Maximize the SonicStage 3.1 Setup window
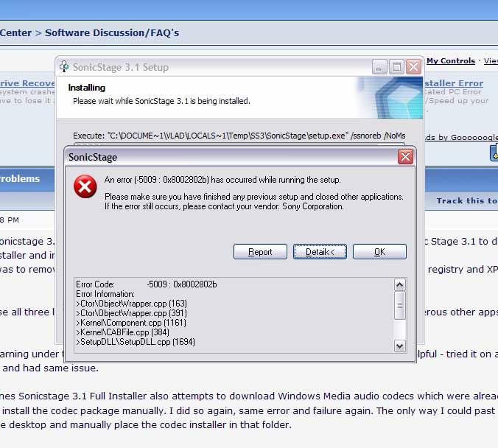The height and width of the screenshot is (448, 498). [396, 67]
